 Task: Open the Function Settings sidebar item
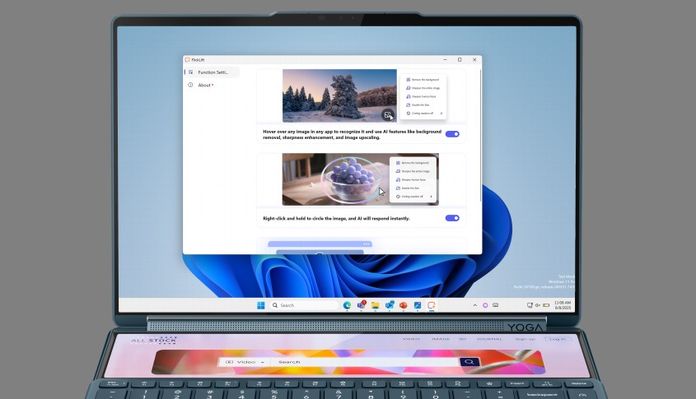(212, 72)
